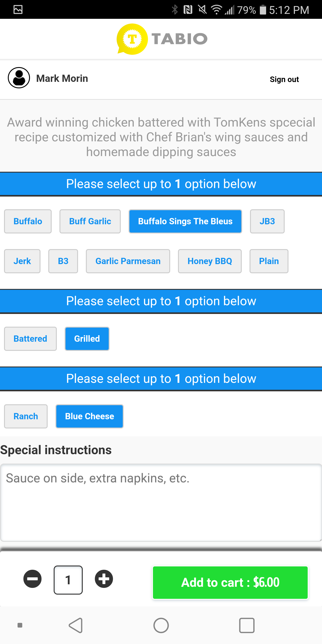Increase quantity with the plus icon
This screenshot has width=322, height=644.
coord(104,579)
